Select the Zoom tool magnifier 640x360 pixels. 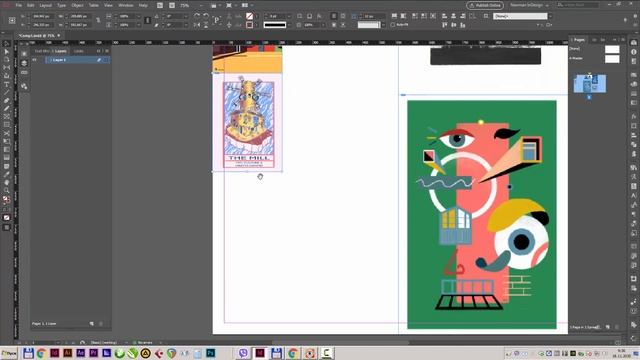tap(7, 191)
